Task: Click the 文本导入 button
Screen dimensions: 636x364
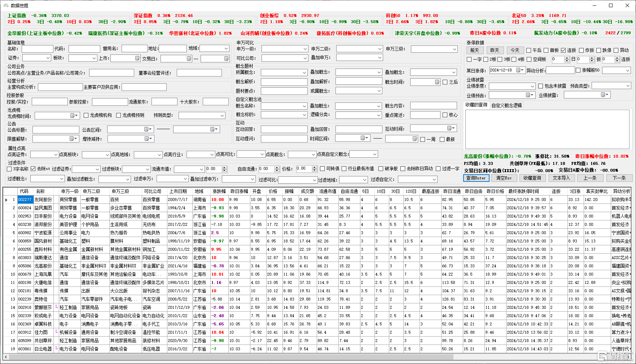Action: pyautogui.click(x=561, y=178)
